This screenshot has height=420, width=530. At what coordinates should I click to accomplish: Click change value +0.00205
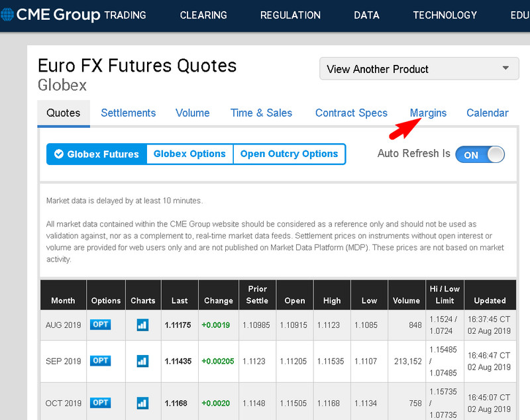click(x=218, y=361)
